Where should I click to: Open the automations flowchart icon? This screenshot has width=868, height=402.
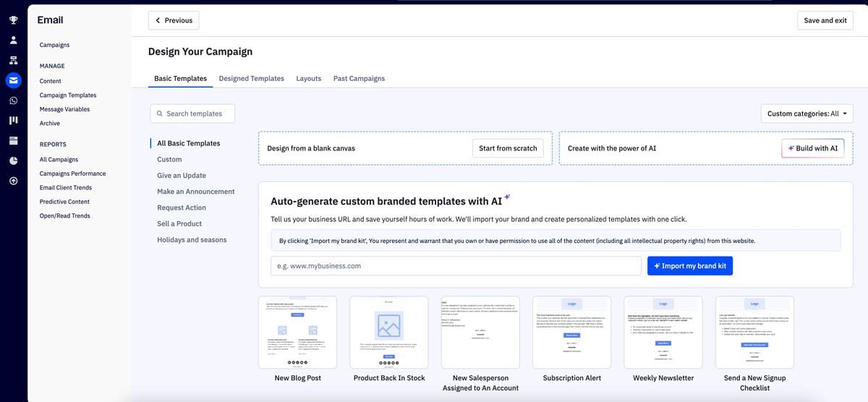pyautogui.click(x=13, y=61)
